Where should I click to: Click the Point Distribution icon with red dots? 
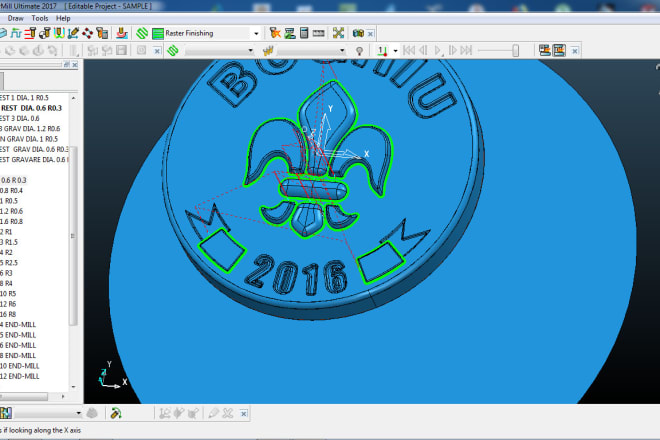[88, 33]
